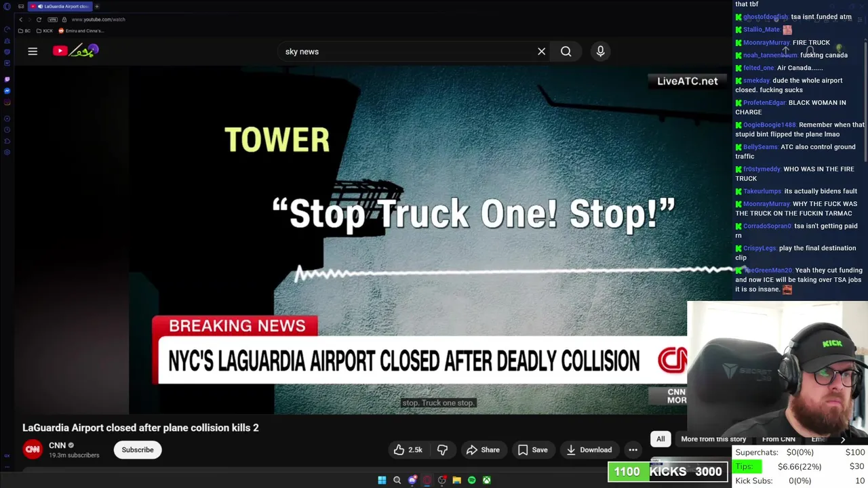Click chat username MoonrayMurray saying FIRE TRUCK

pos(766,43)
